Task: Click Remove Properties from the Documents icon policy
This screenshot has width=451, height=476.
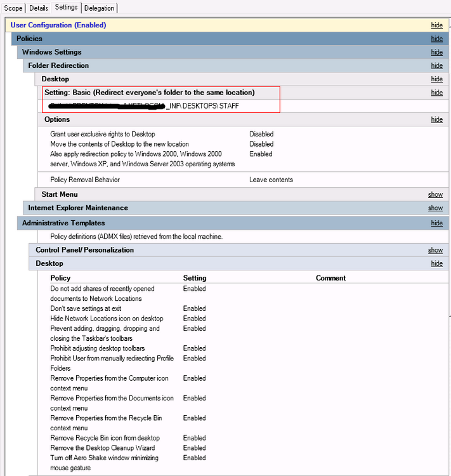Action: tap(112, 403)
